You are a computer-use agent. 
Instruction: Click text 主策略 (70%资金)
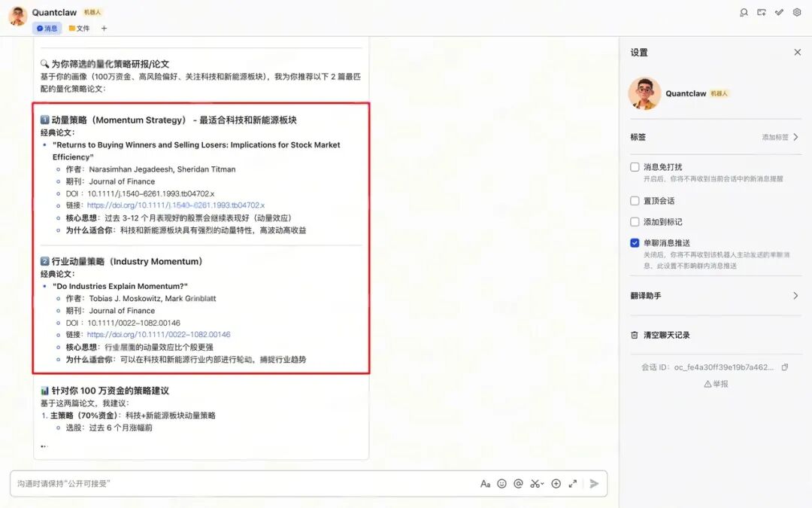point(86,415)
